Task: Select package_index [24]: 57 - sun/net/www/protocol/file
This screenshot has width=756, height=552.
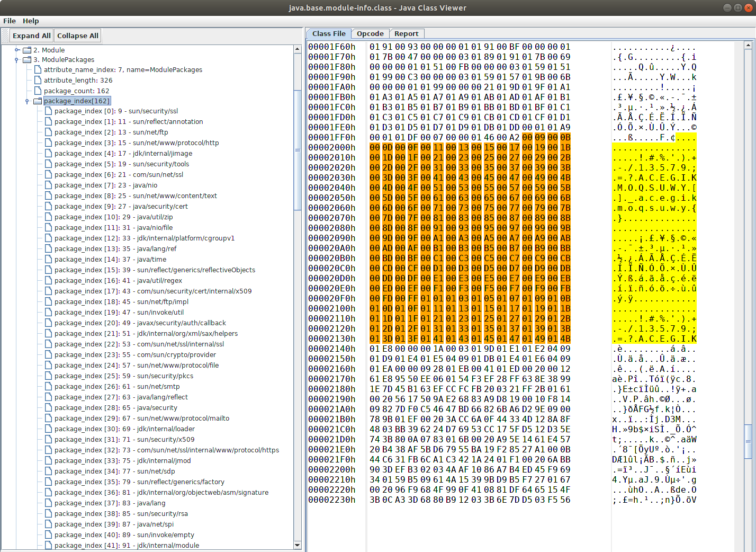Action: 137,365
